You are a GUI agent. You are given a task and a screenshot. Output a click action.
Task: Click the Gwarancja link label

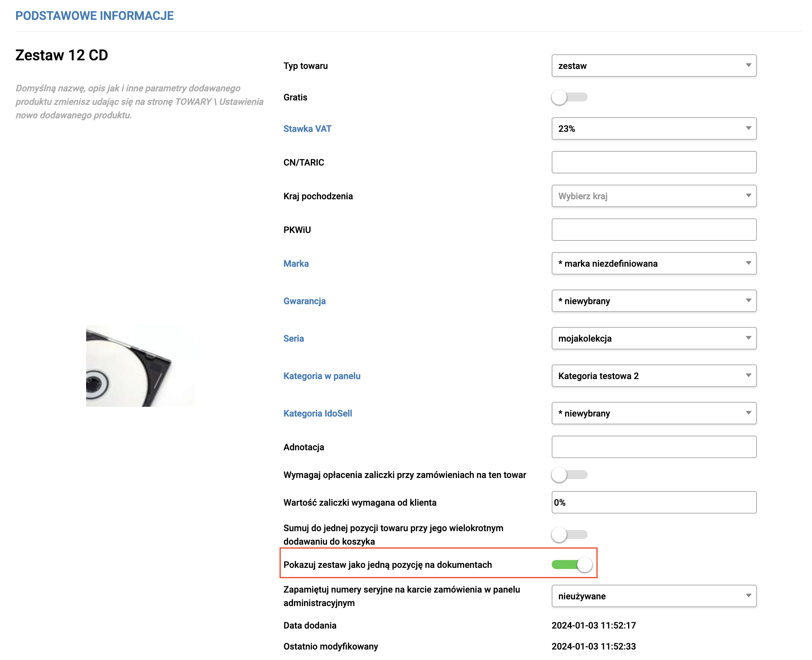(304, 301)
